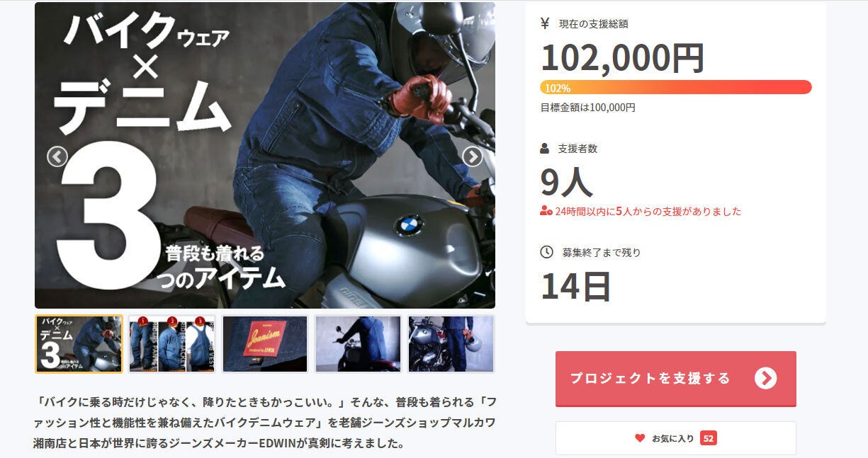Click the heart icon beside お気に入り

point(640,438)
